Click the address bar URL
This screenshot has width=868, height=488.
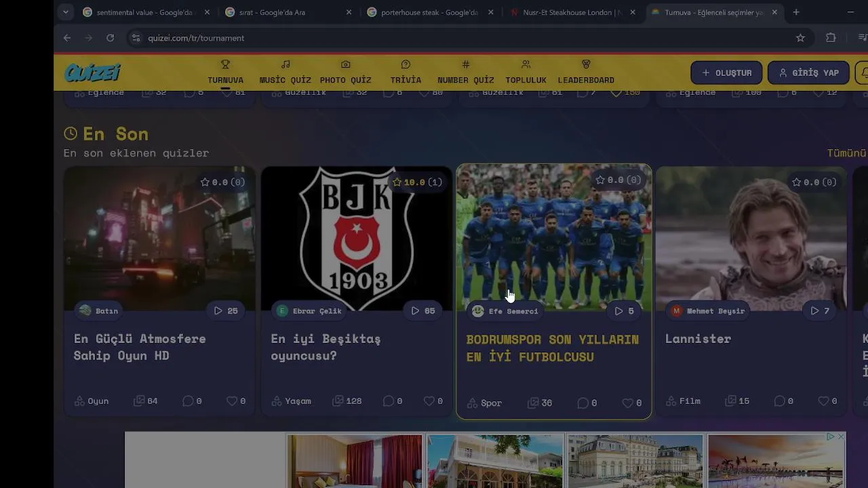click(x=196, y=38)
